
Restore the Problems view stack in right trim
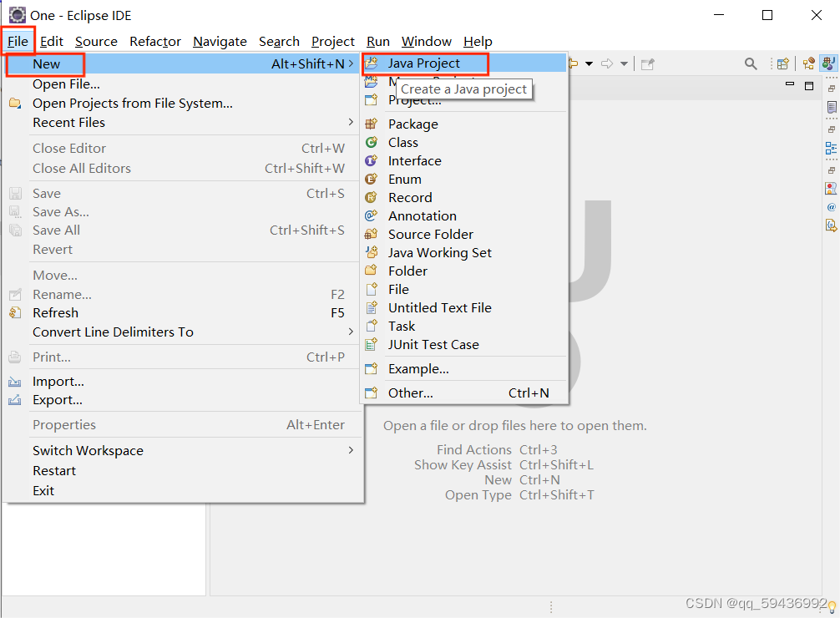click(x=832, y=170)
